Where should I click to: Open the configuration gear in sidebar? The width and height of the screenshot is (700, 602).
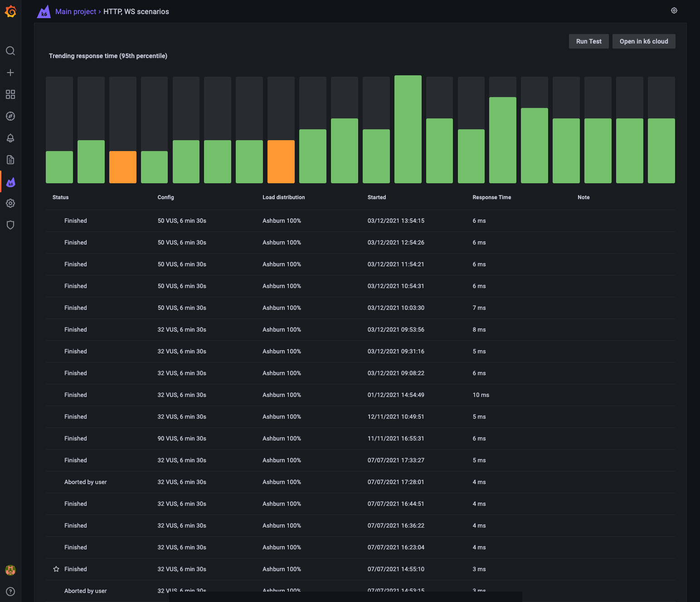(x=10, y=203)
